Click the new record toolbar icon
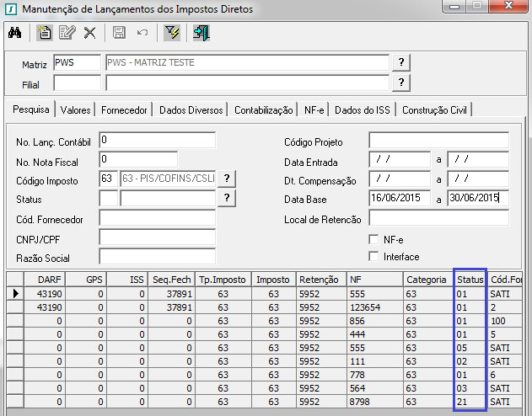532x416 pixels. point(45,33)
